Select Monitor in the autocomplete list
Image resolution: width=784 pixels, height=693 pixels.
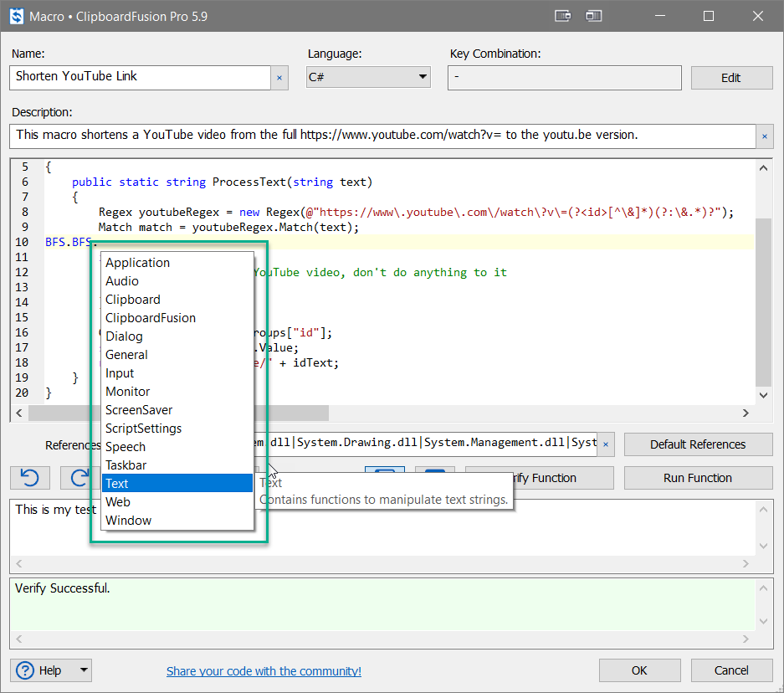pos(177,392)
